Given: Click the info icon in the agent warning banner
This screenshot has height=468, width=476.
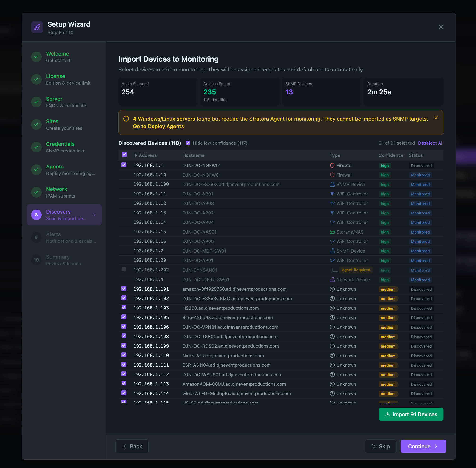Looking at the screenshot, I should click(x=126, y=119).
